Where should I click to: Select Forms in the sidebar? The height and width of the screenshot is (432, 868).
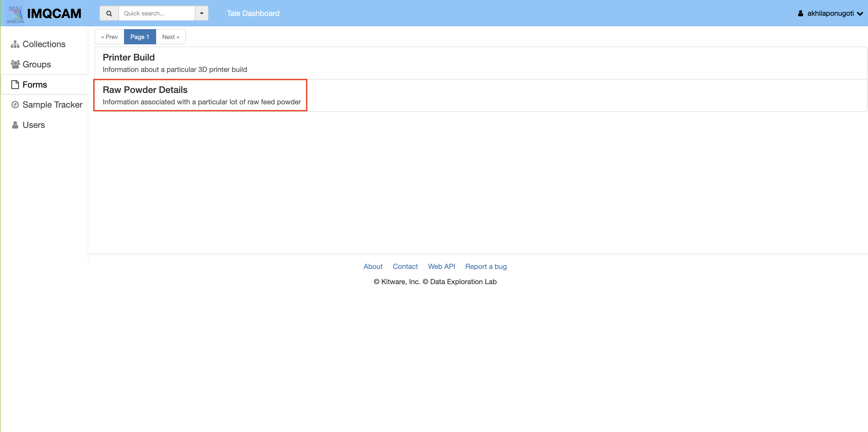click(x=45, y=85)
